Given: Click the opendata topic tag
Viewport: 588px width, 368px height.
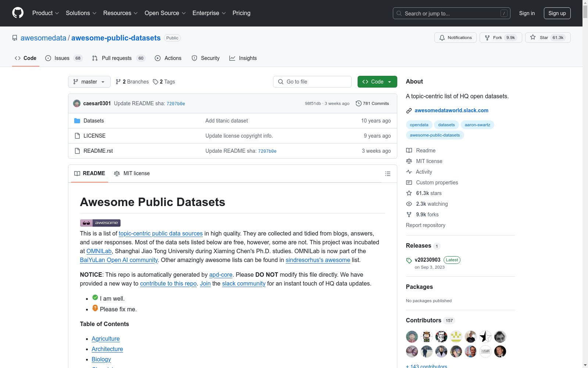Looking at the screenshot, I should click(x=419, y=125).
